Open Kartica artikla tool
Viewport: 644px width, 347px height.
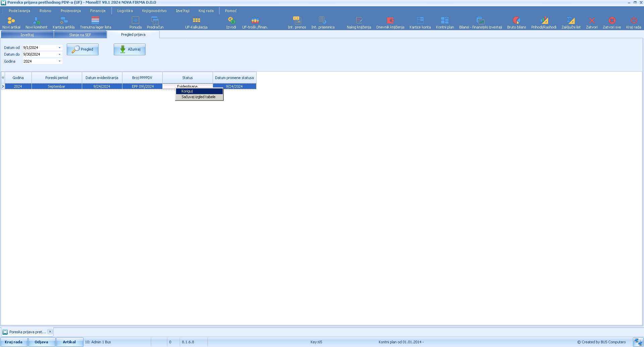63,23
